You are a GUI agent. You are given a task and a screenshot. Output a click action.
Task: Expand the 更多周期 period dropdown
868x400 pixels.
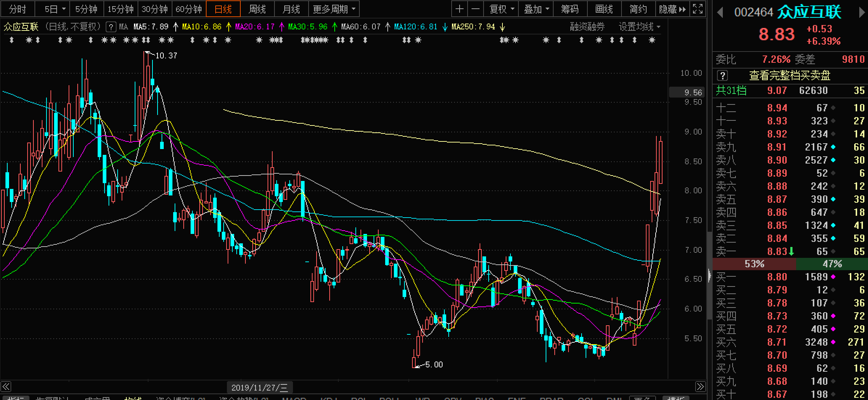(334, 9)
